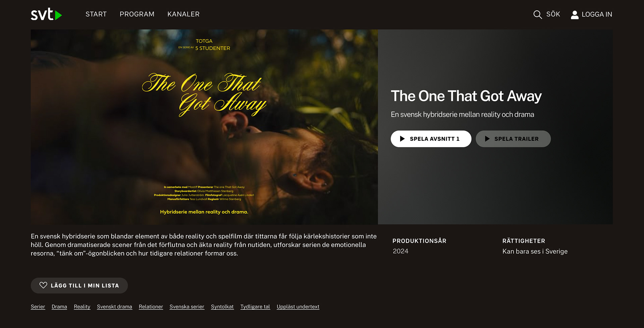Open the Start menu item
This screenshot has height=328, width=644.
96,14
